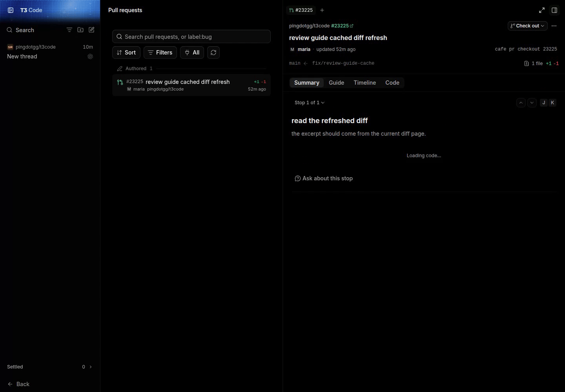The image size is (565, 392).
Task: Click the fix/review-guide-cache branch name
Action: (343, 64)
